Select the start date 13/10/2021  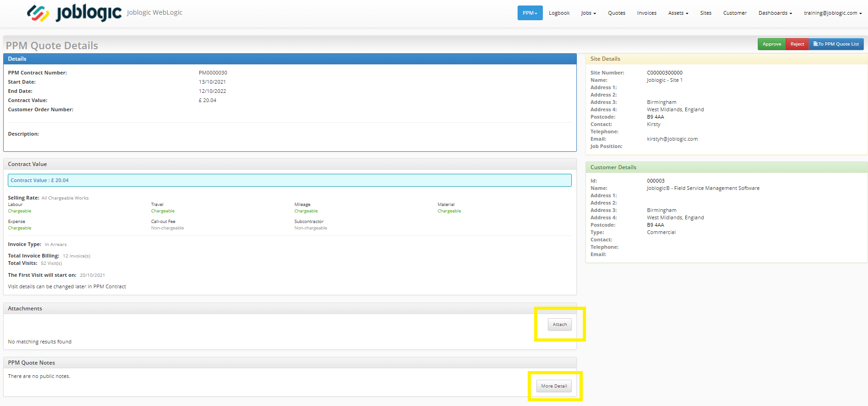[x=212, y=82]
